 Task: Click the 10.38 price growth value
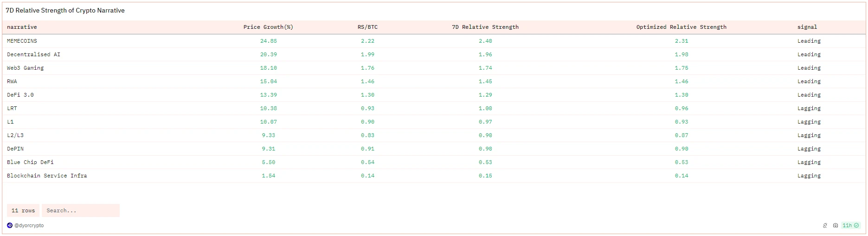tap(268, 108)
